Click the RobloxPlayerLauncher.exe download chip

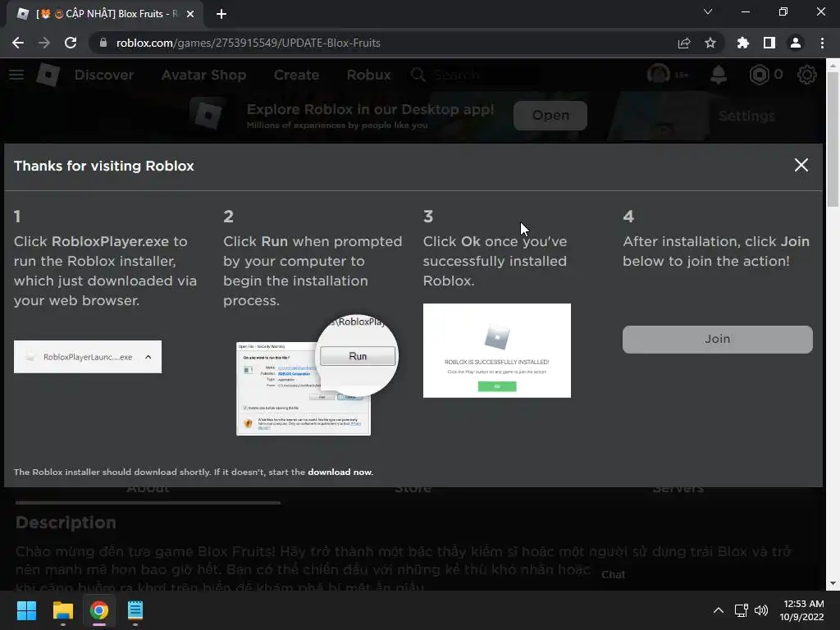(x=87, y=357)
